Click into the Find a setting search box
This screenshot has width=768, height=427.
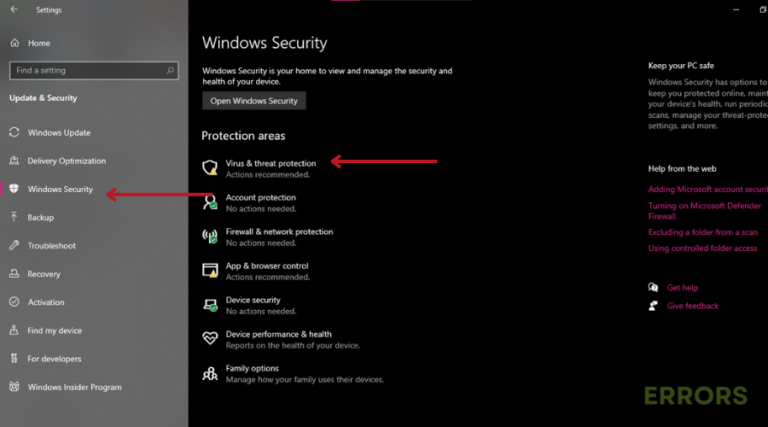click(x=85, y=70)
